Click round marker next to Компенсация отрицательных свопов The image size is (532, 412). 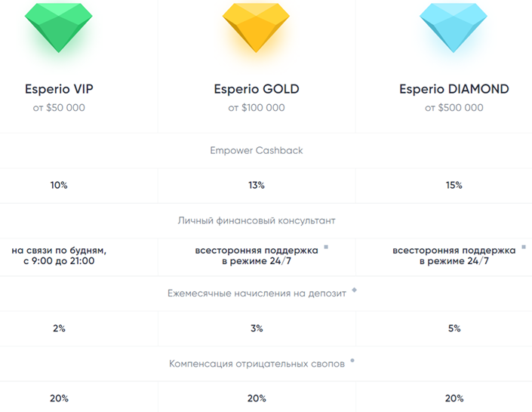pyautogui.click(x=352, y=361)
